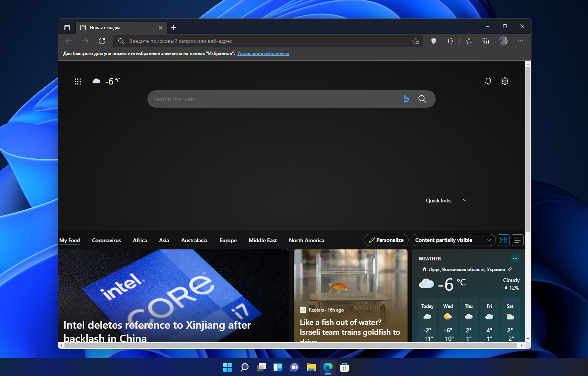Switch feed to grid view
This screenshot has width=588, height=376.
coord(503,240)
